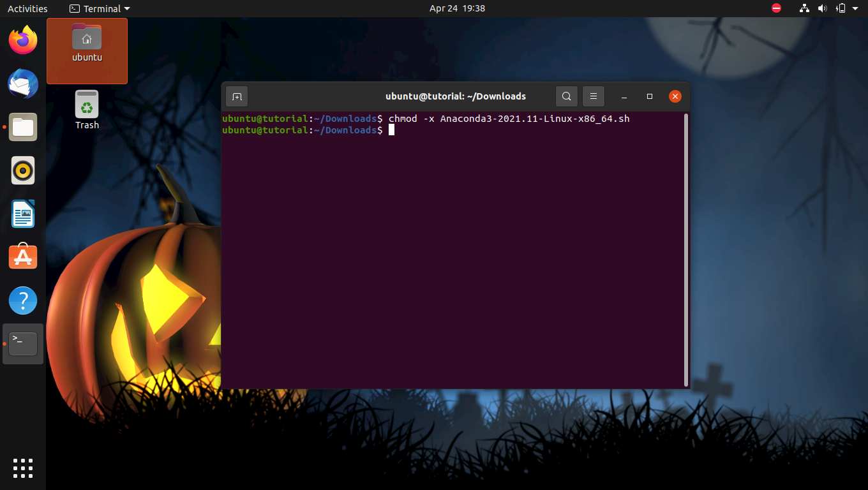Open the Show Applications grid
This screenshot has height=490, width=868.
pyautogui.click(x=23, y=468)
